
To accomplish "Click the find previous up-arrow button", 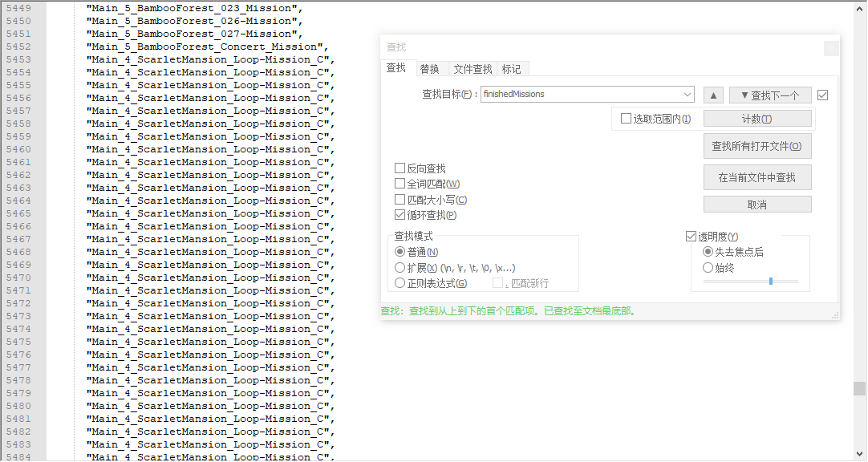I will pos(713,95).
